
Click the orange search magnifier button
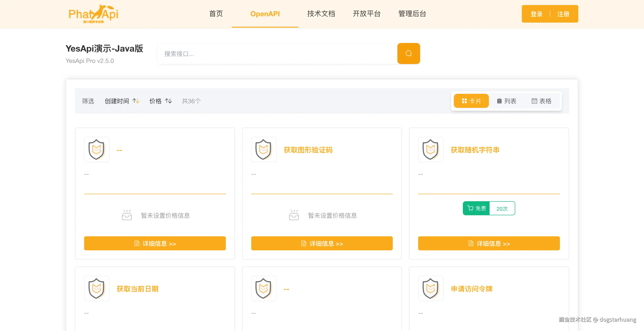pyautogui.click(x=408, y=53)
